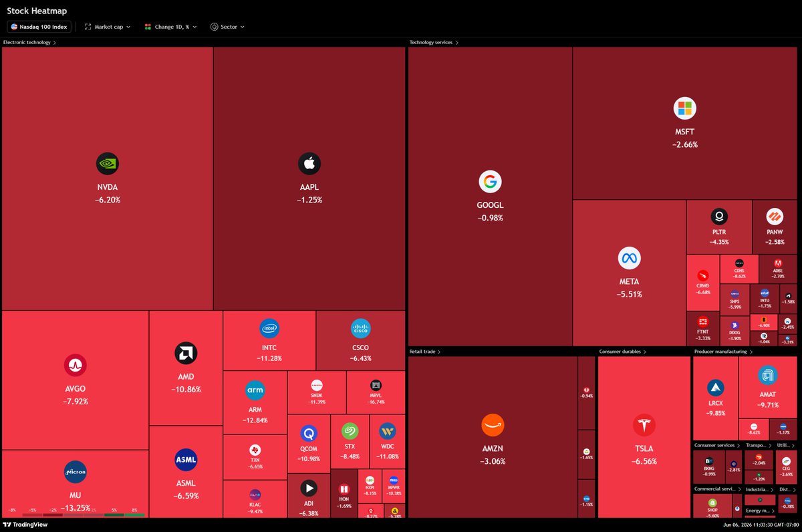Viewport: 802px width, 532px height.
Task: Click the Booking logo on BKNG tile
Action: point(709,461)
